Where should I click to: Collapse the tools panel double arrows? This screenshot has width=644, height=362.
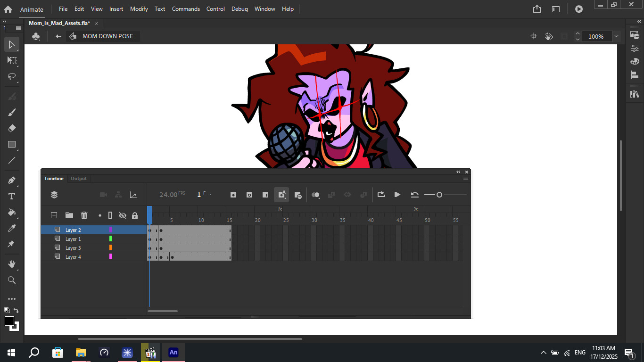coord(4,22)
